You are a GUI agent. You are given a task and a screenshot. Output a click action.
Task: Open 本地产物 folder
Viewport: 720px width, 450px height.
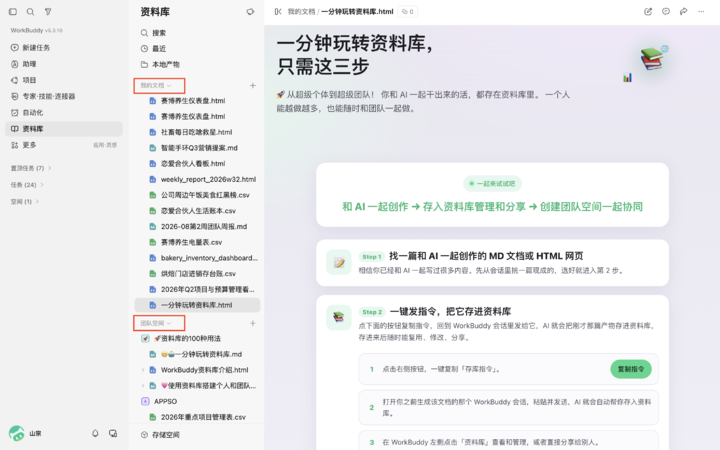(x=196, y=64)
